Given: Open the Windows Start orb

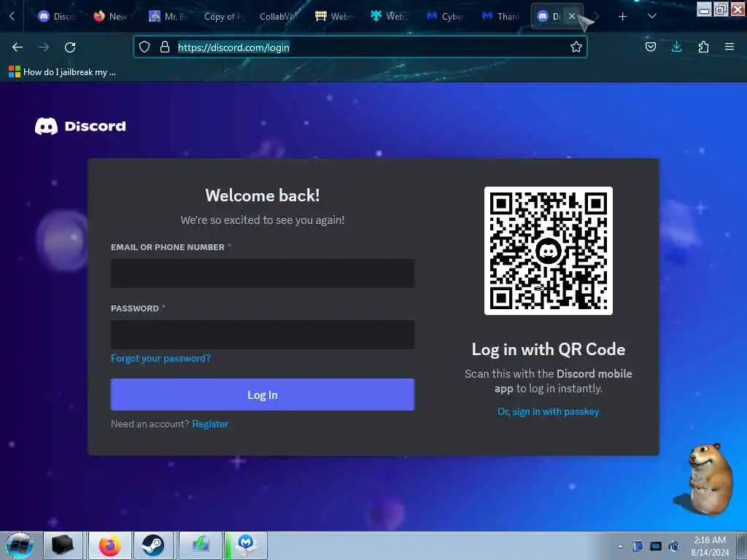Looking at the screenshot, I should click(20, 545).
